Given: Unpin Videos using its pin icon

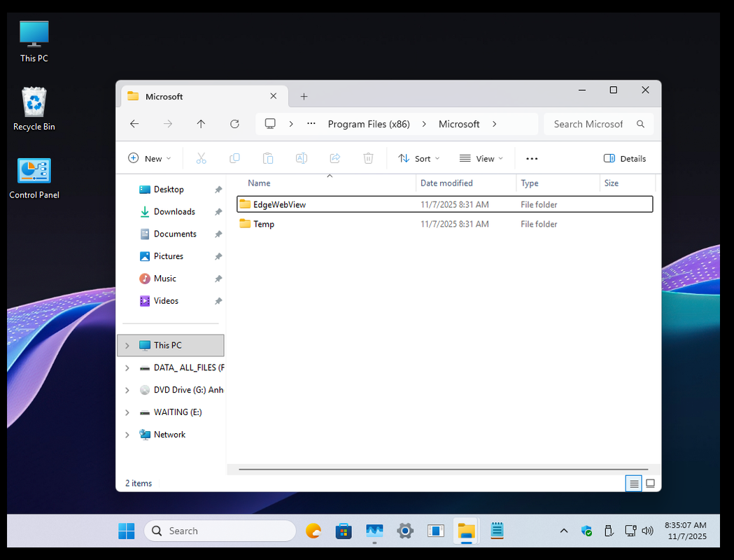Looking at the screenshot, I should (218, 301).
